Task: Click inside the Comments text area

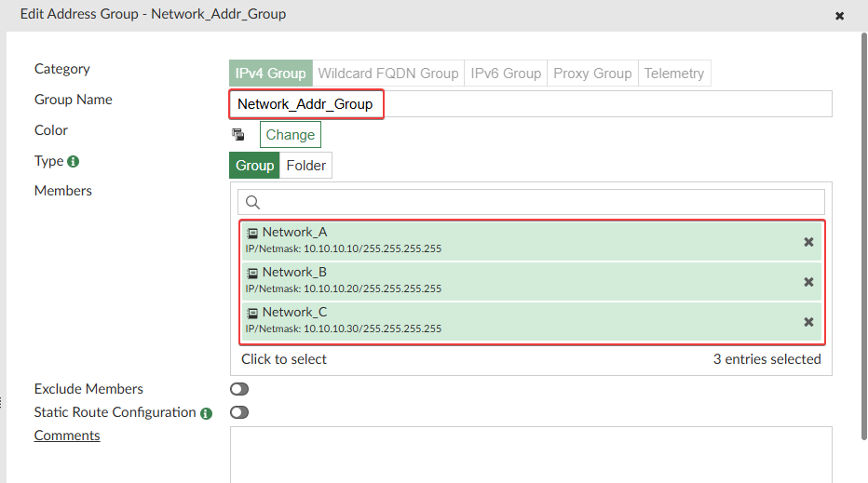Action: 531,455
